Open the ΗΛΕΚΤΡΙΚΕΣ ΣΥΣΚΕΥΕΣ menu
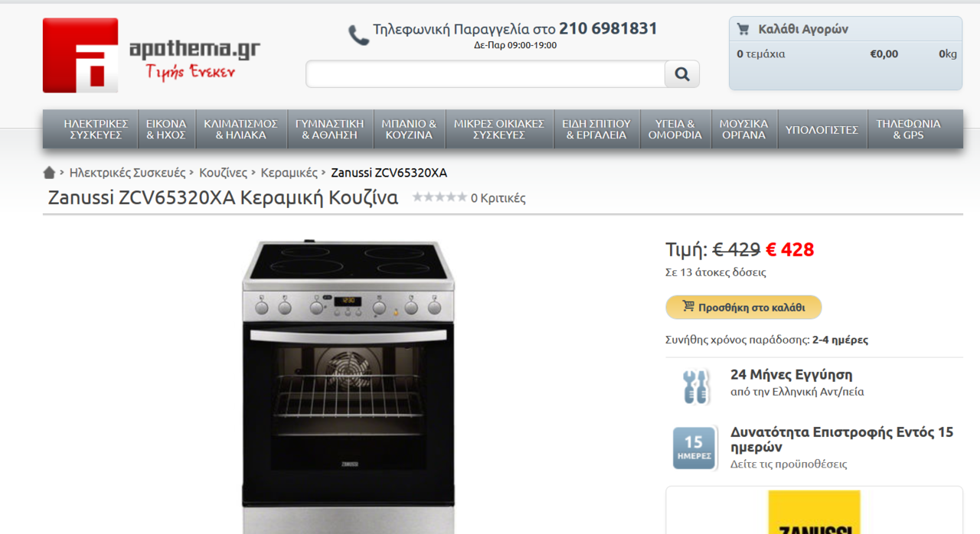The width and height of the screenshot is (980, 534). tap(96, 129)
